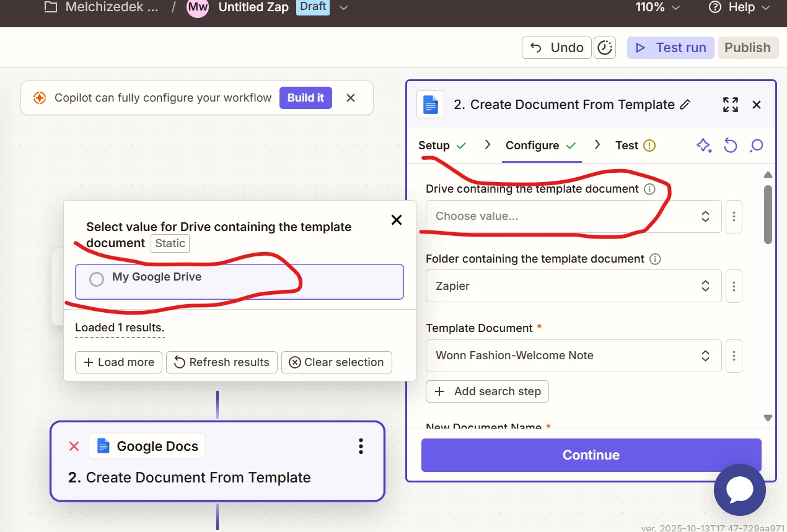The image size is (787, 532).
Task: Click the Google Docs app badge on step card
Action: click(x=147, y=446)
